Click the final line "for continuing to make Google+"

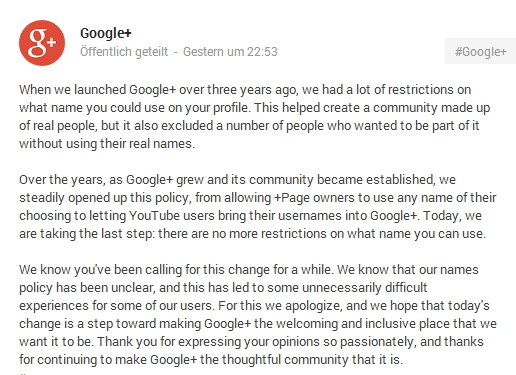[x=211, y=360]
